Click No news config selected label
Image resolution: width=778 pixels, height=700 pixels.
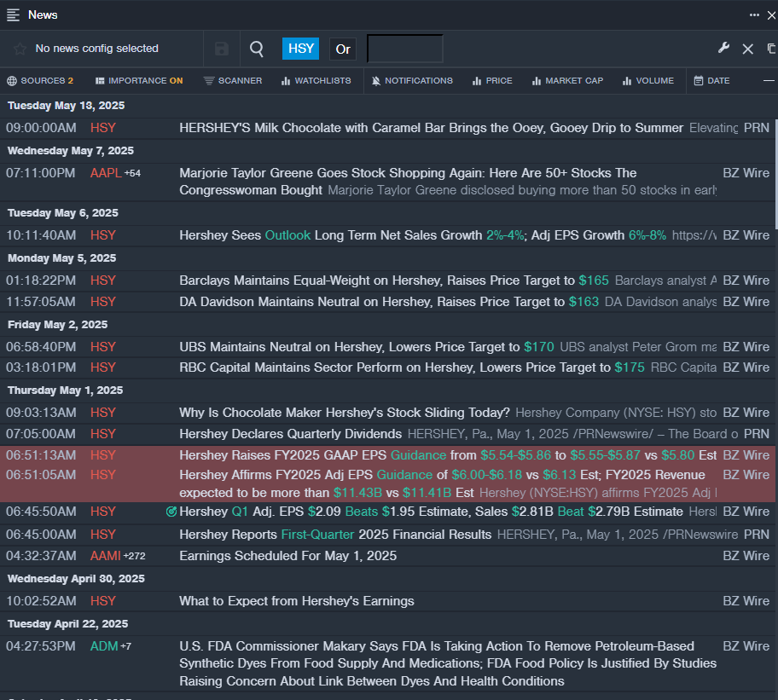(x=96, y=49)
